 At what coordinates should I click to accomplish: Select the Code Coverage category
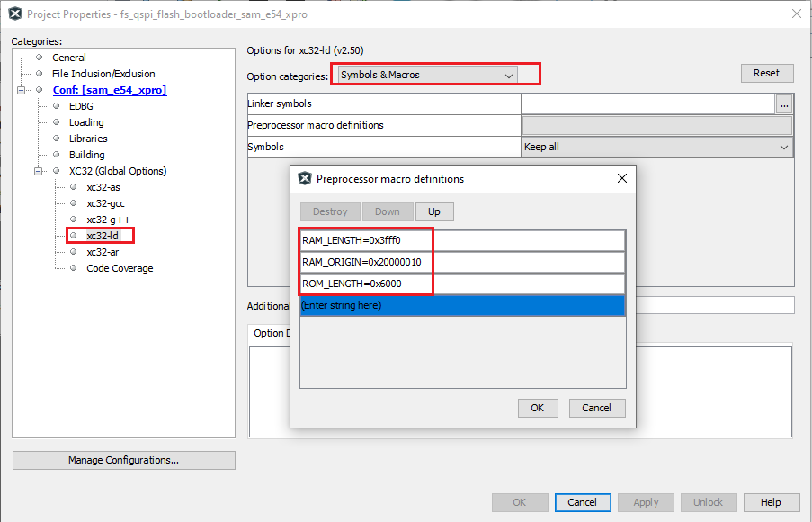tap(119, 267)
